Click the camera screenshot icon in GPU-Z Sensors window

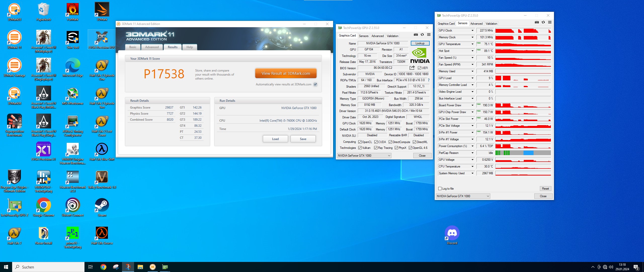537,22
